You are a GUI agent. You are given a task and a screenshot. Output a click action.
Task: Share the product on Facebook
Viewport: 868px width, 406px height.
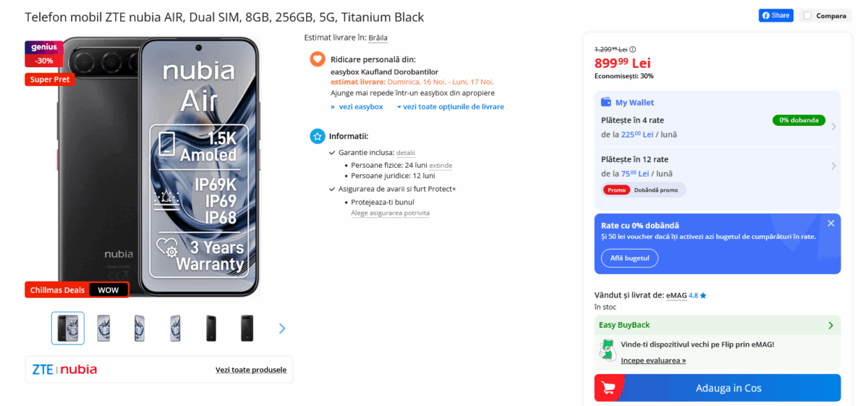click(x=775, y=15)
